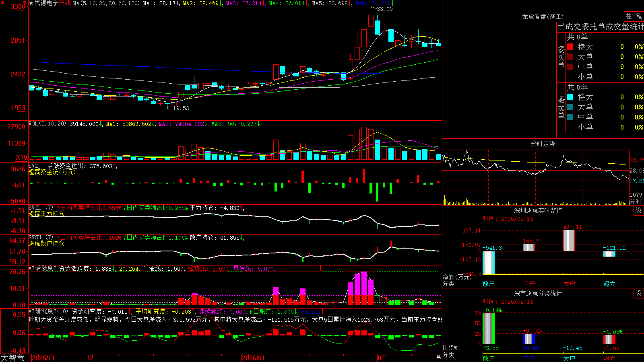
Task: Click the 民德电子 stock name
Action: pyautogui.click(x=46, y=3)
